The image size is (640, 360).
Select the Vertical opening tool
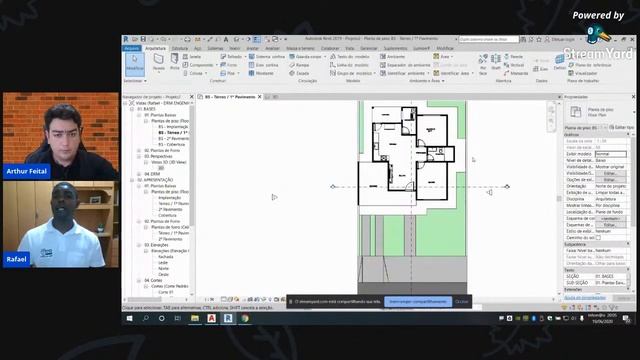[513, 65]
